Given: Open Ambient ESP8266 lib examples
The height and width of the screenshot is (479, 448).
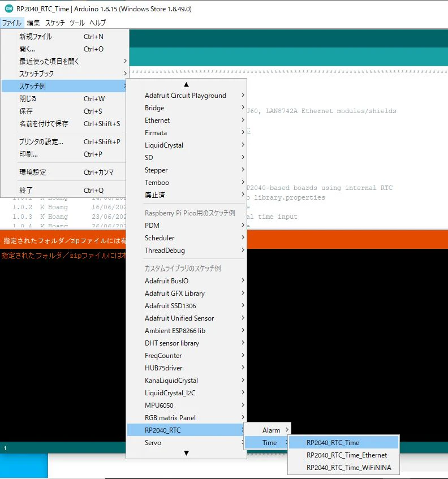Looking at the screenshot, I should [187, 330].
